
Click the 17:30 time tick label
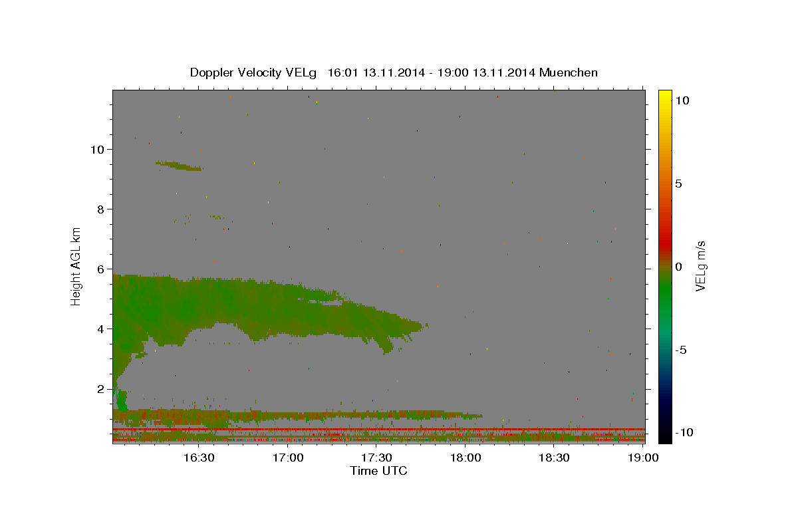pos(376,458)
